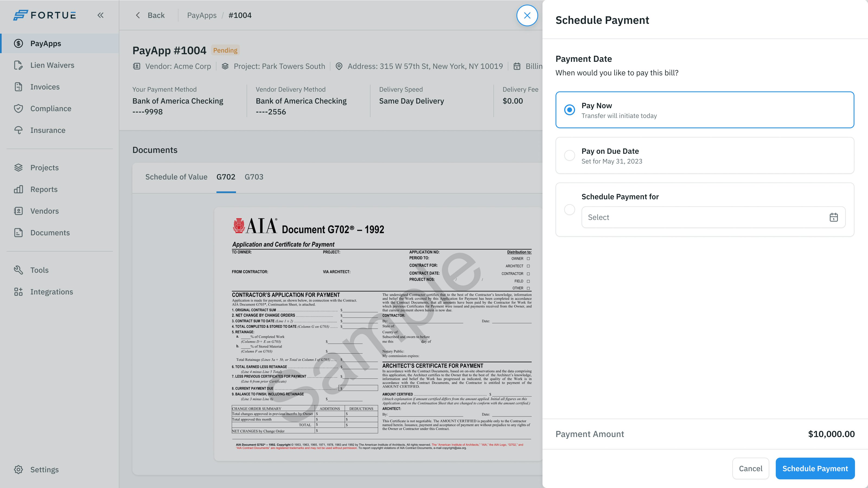Open Vendors contact icon in sidebar
Viewport: 868px width, 488px height.
coord(18,211)
